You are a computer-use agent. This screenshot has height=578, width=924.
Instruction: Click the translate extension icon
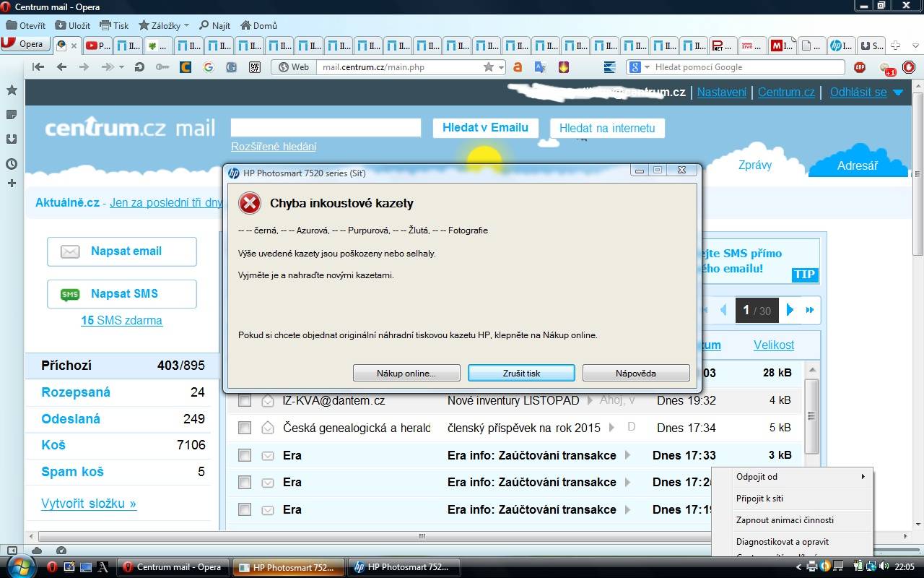[540, 67]
